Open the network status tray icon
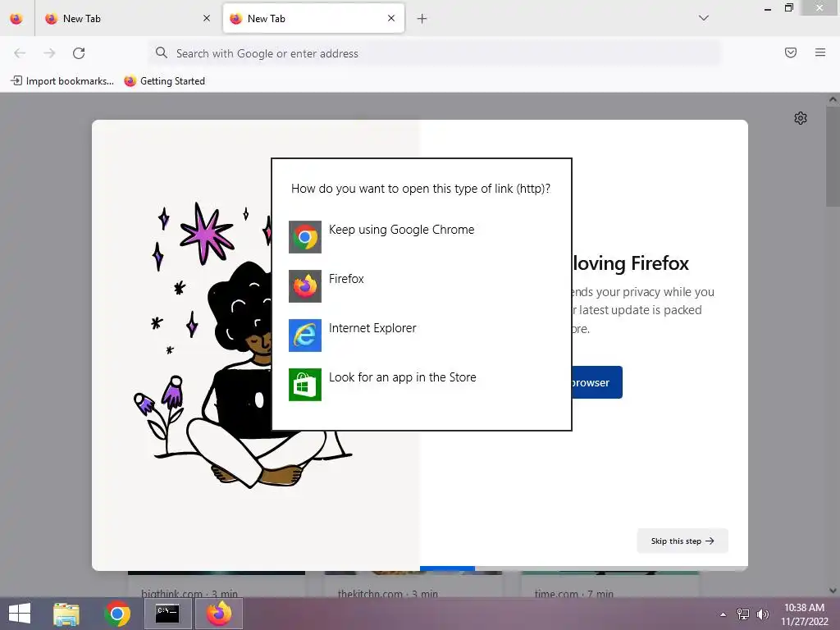The height and width of the screenshot is (630, 840). coord(743,614)
